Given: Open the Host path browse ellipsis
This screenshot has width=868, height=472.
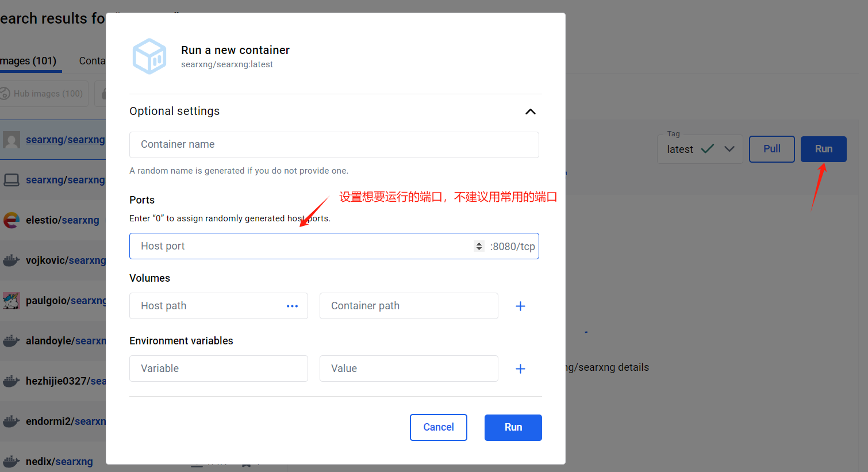Looking at the screenshot, I should (x=292, y=306).
